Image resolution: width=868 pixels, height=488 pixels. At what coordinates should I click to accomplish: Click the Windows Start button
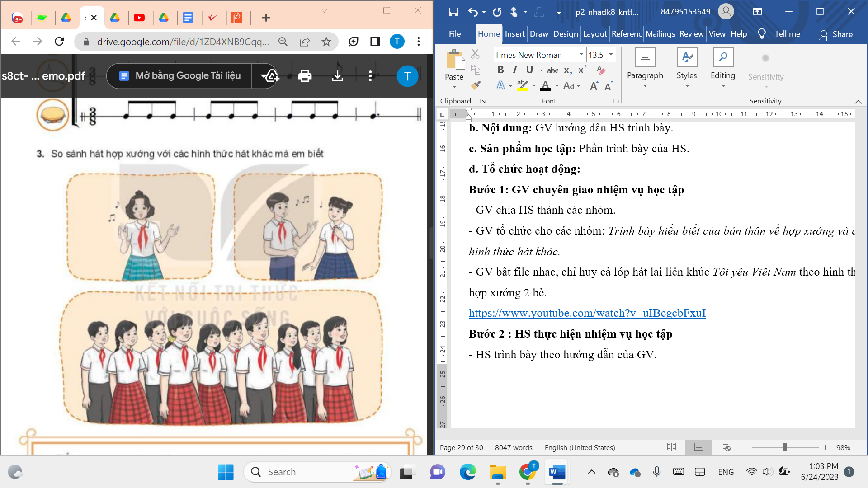tap(226, 472)
